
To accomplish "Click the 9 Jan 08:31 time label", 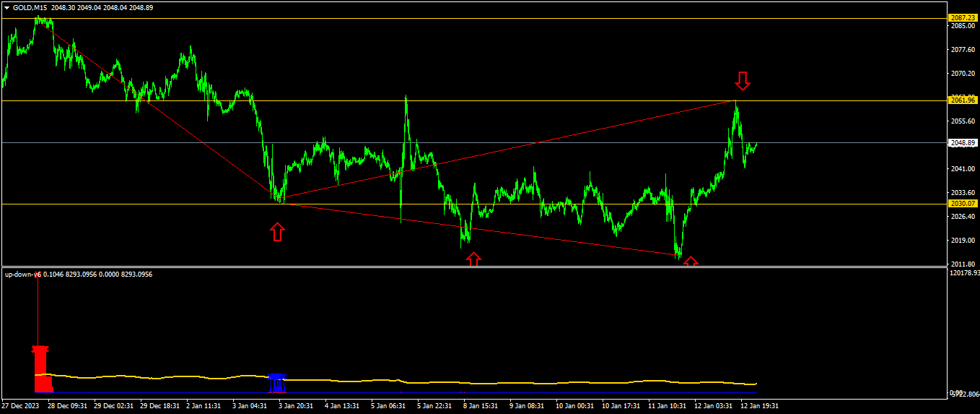I will click(527, 406).
